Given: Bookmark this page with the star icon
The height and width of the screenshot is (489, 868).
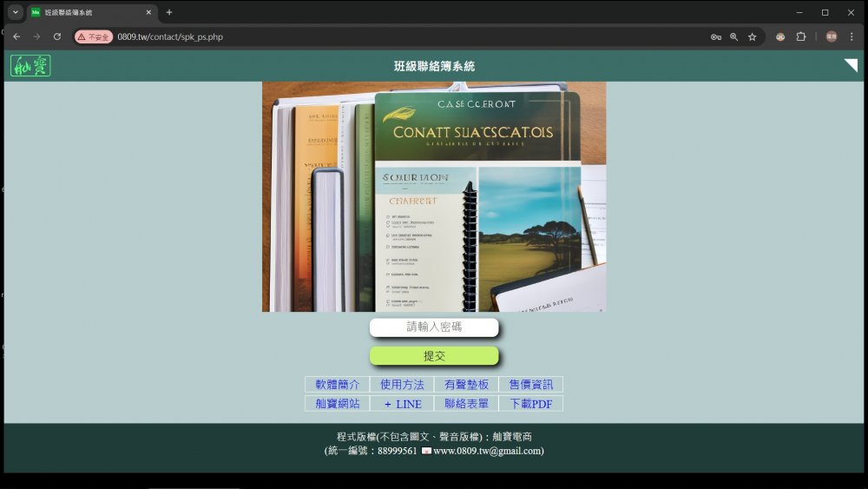Looking at the screenshot, I should click(x=753, y=37).
